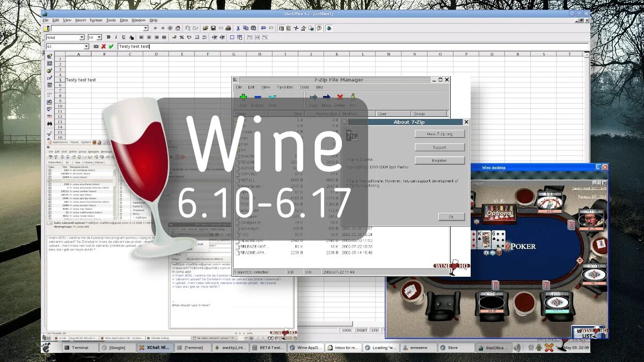The image size is (644, 362).
Task: Click the red Cancel X in formula bar
Action: point(104,47)
